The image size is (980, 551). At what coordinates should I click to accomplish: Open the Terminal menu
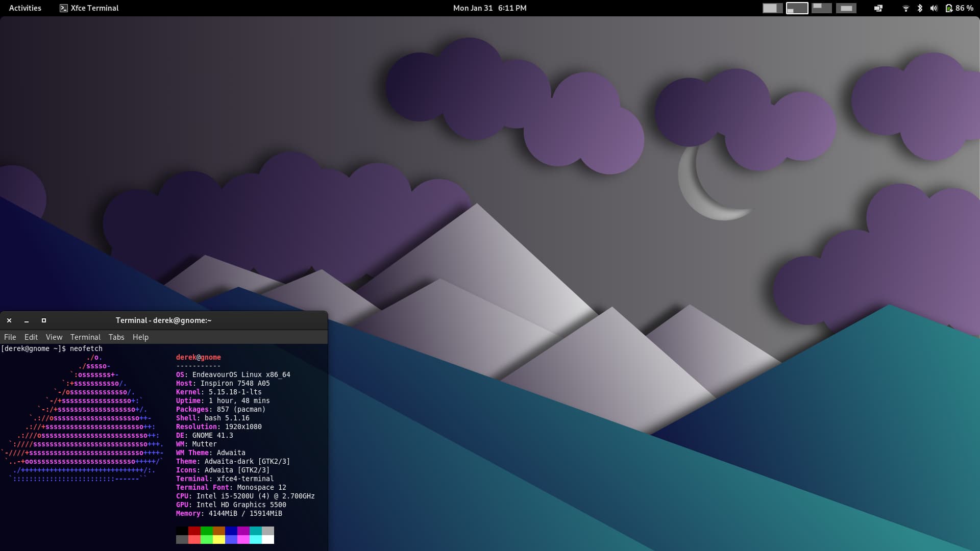tap(85, 337)
